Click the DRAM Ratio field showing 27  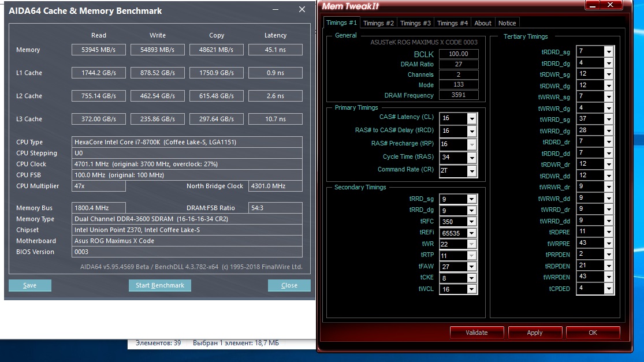459,64
